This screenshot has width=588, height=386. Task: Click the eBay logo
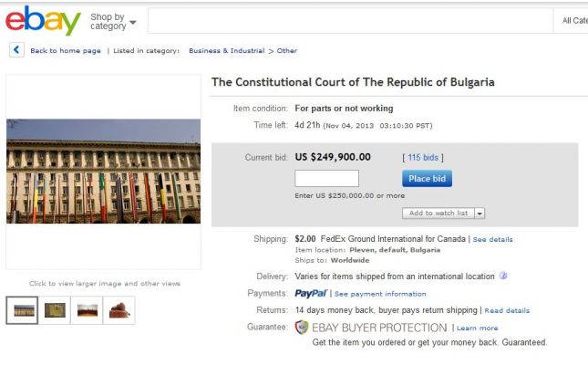pyautogui.click(x=41, y=21)
